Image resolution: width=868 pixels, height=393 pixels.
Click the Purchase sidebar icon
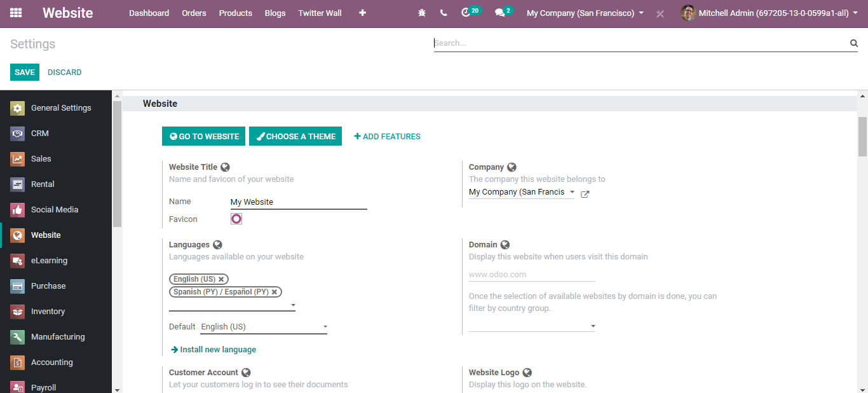tap(18, 286)
